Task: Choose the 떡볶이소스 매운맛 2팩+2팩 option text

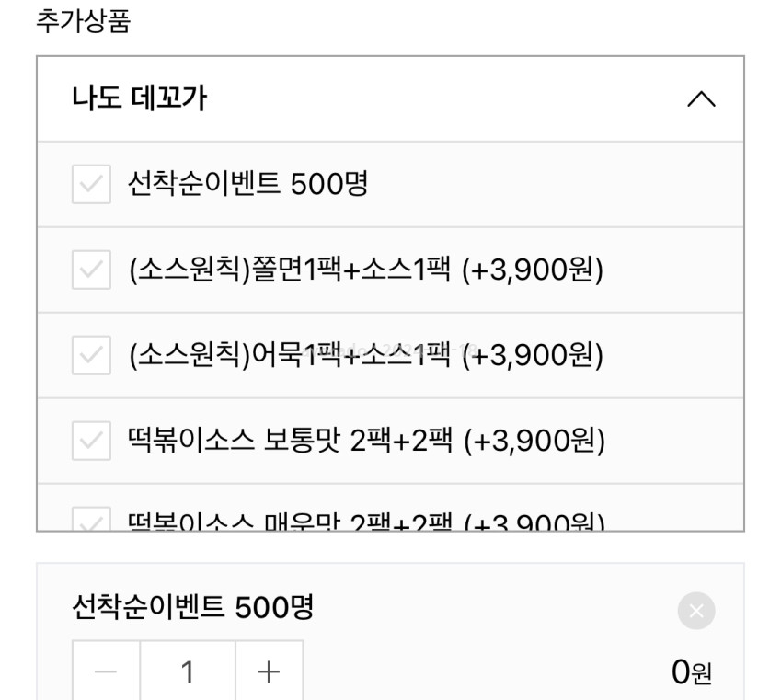Action: (365, 522)
